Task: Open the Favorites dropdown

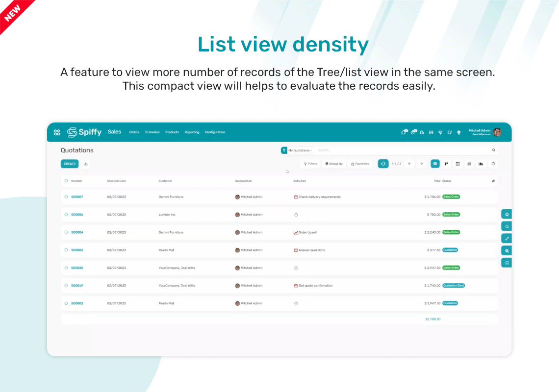Action: (x=360, y=164)
